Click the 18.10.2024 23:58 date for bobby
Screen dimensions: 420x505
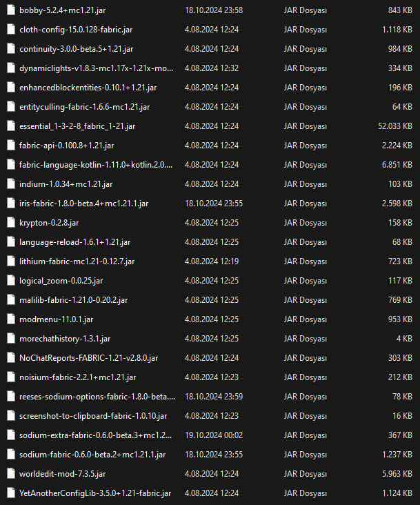pyautogui.click(x=214, y=10)
